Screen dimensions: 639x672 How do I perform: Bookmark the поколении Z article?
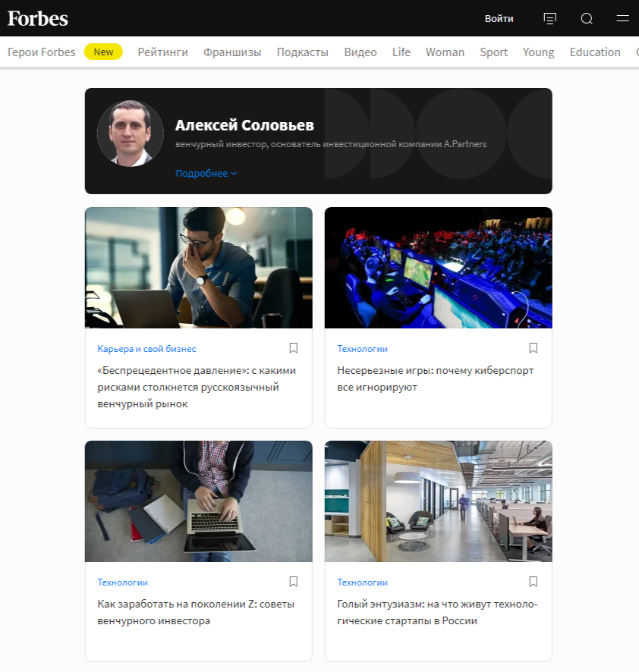294,582
